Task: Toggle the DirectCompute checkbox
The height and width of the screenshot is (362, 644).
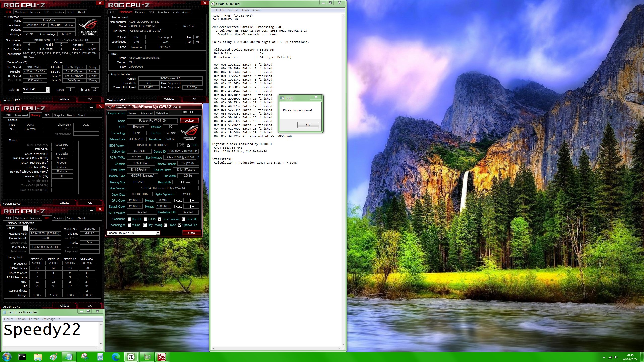Action: [159, 219]
